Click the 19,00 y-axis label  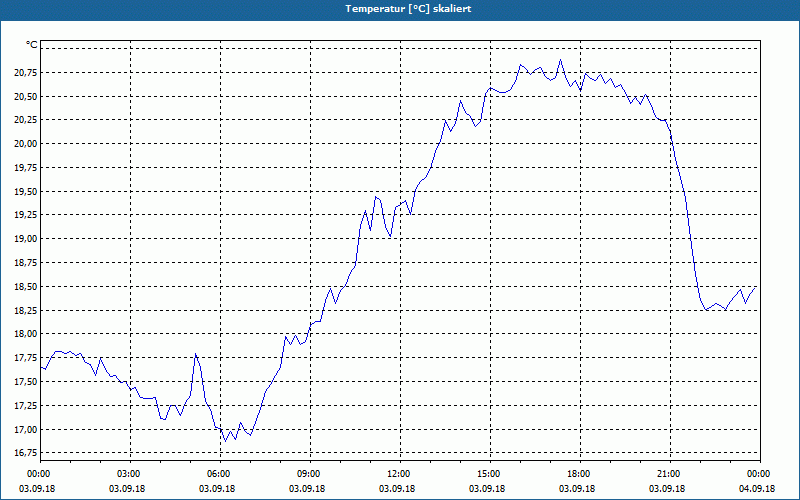click(25, 239)
